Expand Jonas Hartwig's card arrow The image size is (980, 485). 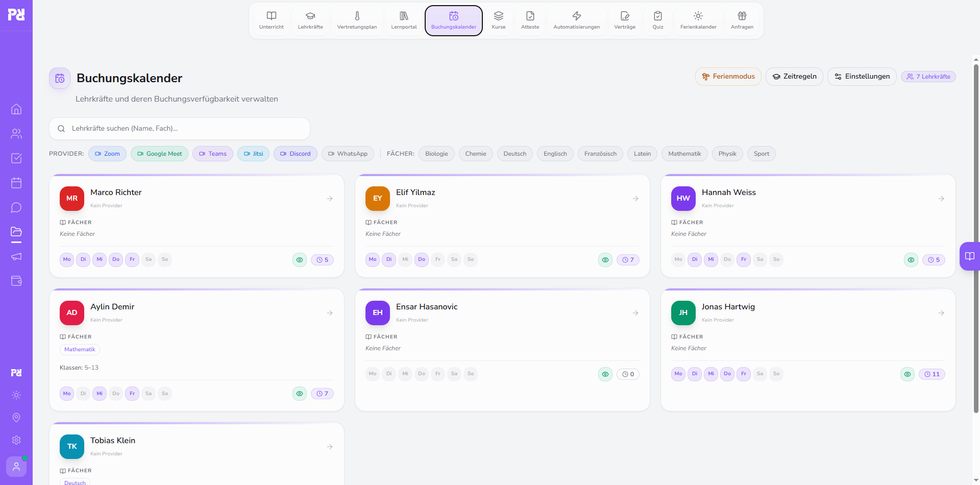coord(941,313)
